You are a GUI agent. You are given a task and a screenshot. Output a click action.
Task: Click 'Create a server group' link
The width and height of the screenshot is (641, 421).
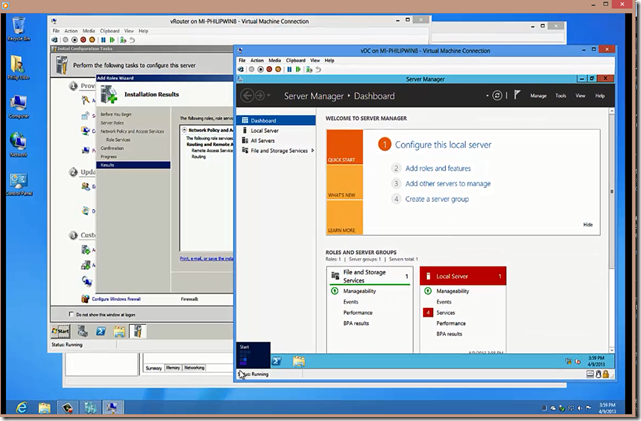click(437, 199)
